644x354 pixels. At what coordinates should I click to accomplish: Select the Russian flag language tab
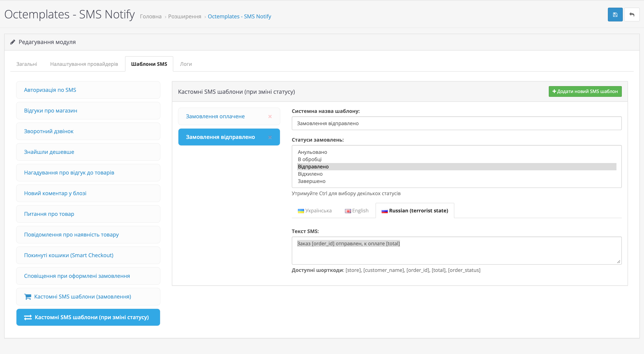pyautogui.click(x=415, y=211)
